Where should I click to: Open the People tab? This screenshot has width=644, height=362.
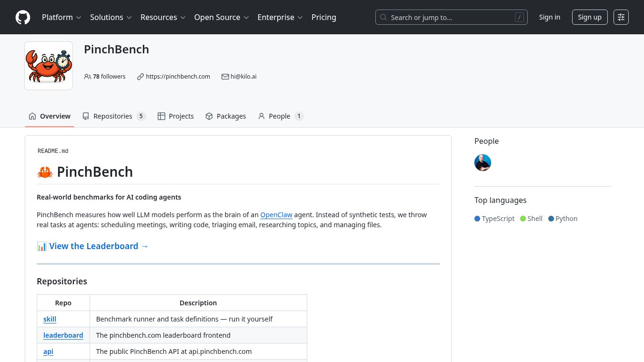pyautogui.click(x=280, y=116)
